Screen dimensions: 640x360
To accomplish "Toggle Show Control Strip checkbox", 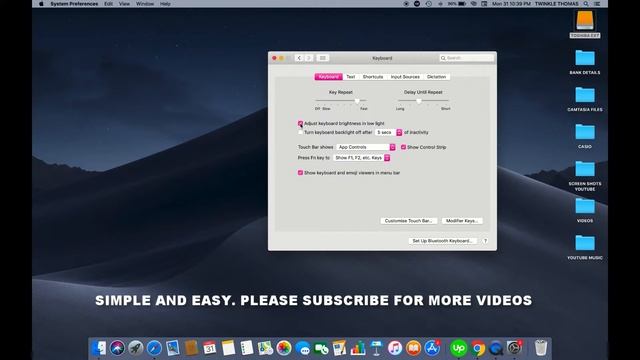I will (403, 147).
